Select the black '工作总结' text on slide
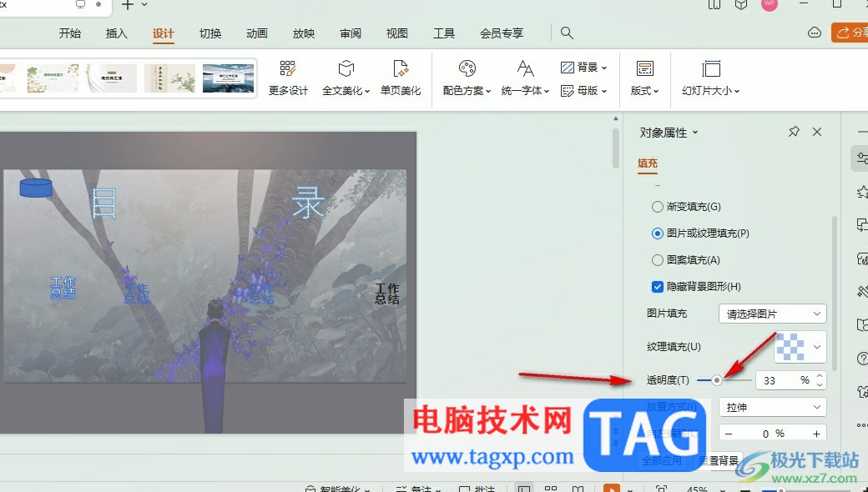Image resolution: width=868 pixels, height=492 pixels. 387,294
